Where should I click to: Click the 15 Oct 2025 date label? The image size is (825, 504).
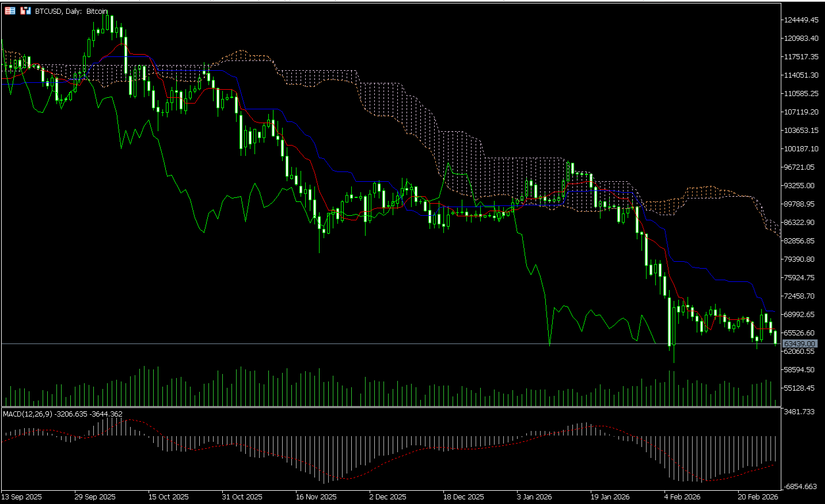point(169,497)
